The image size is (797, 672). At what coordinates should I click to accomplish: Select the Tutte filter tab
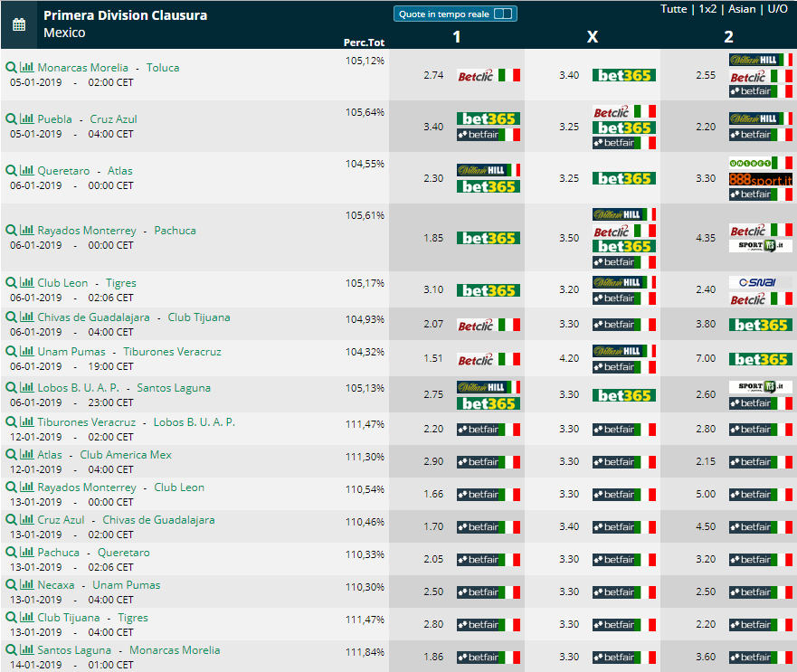[673, 9]
